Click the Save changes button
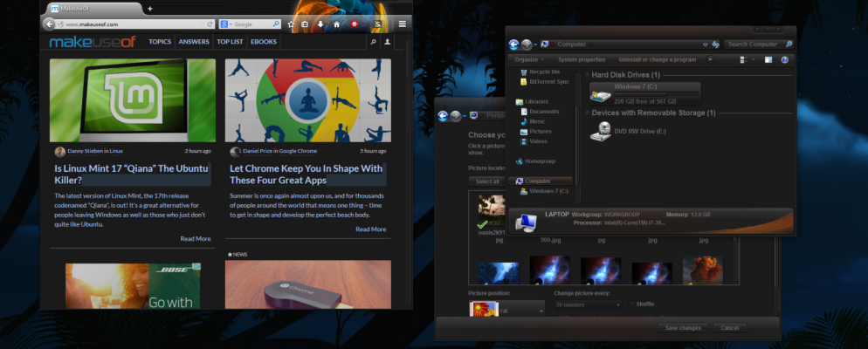The width and height of the screenshot is (868, 349). point(682,327)
